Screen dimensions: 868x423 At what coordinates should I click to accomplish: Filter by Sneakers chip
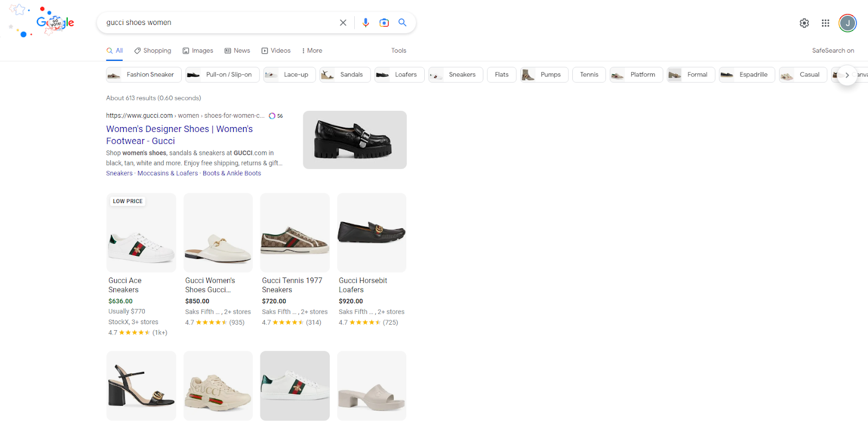[x=456, y=74]
